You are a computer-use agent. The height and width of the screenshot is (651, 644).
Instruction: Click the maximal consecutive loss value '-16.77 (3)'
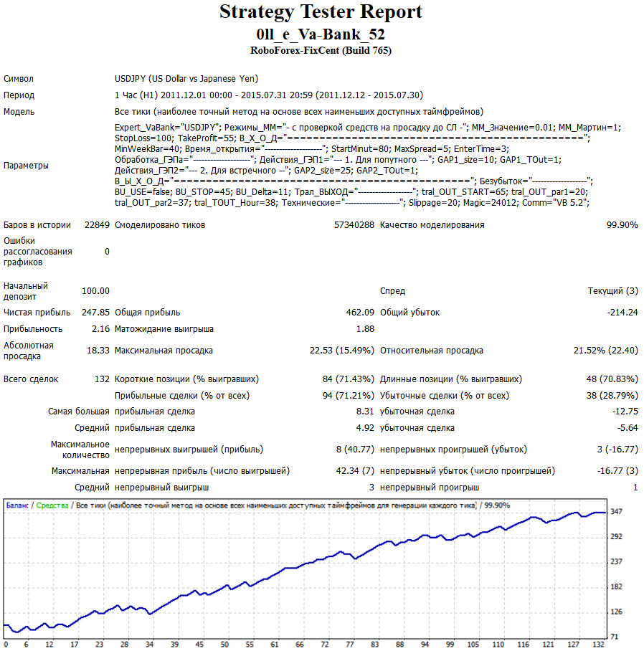click(618, 471)
